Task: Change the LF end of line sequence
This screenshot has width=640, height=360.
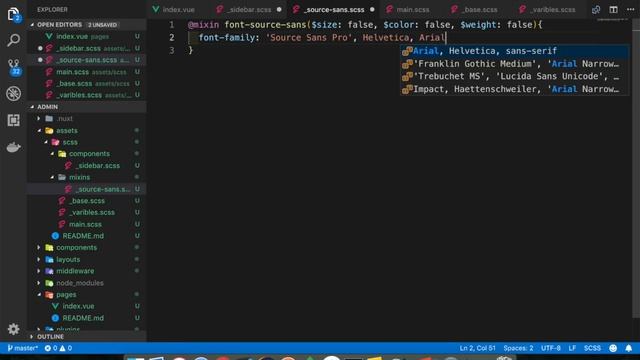Action: coord(572,348)
